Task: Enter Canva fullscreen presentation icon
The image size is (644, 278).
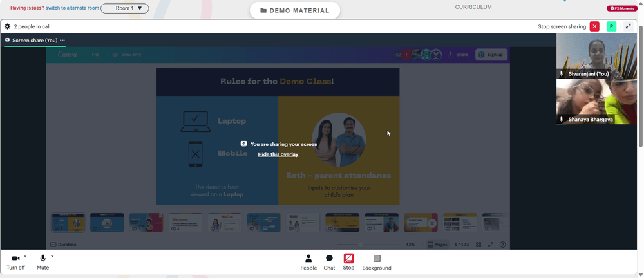Action: click(490, 245)
